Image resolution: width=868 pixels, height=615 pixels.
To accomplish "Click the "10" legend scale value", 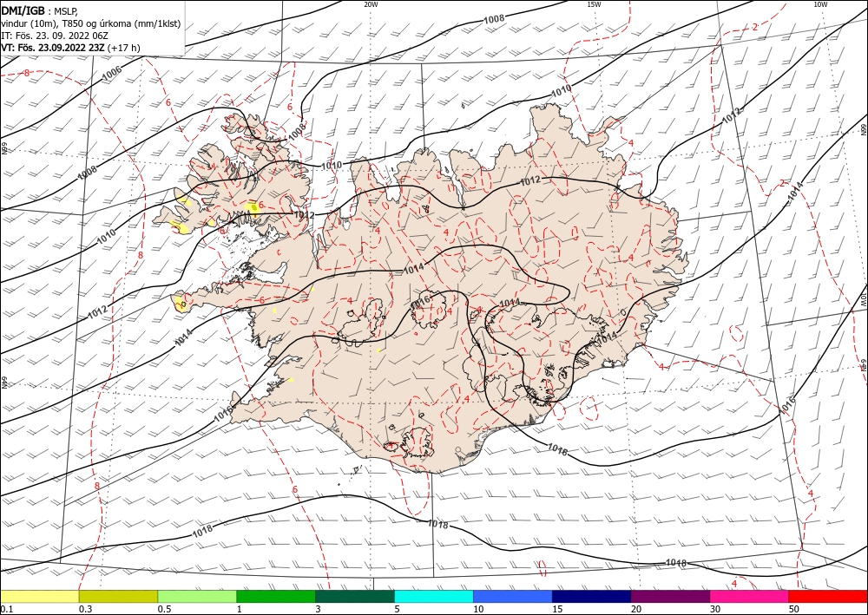I will coord(478,609).
